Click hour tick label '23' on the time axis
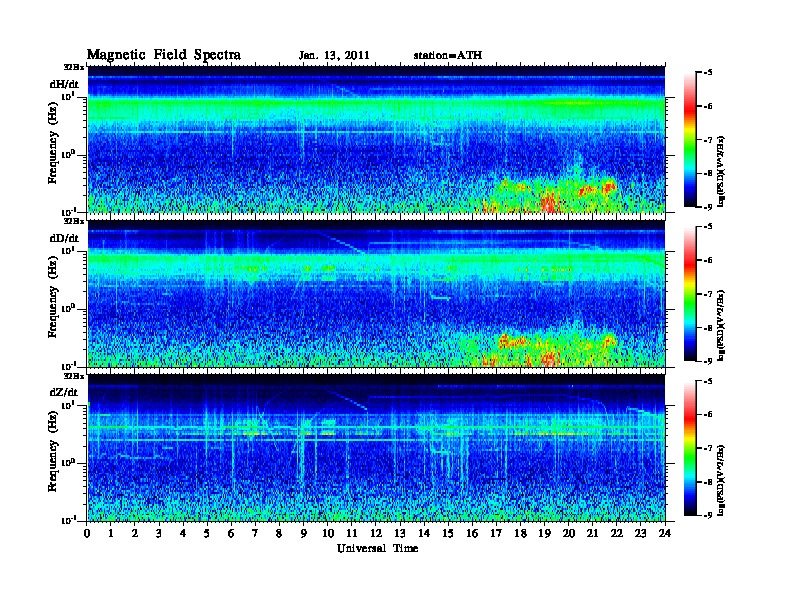Image resolution: width=792 pixels, height=612 pixels. 640,533
